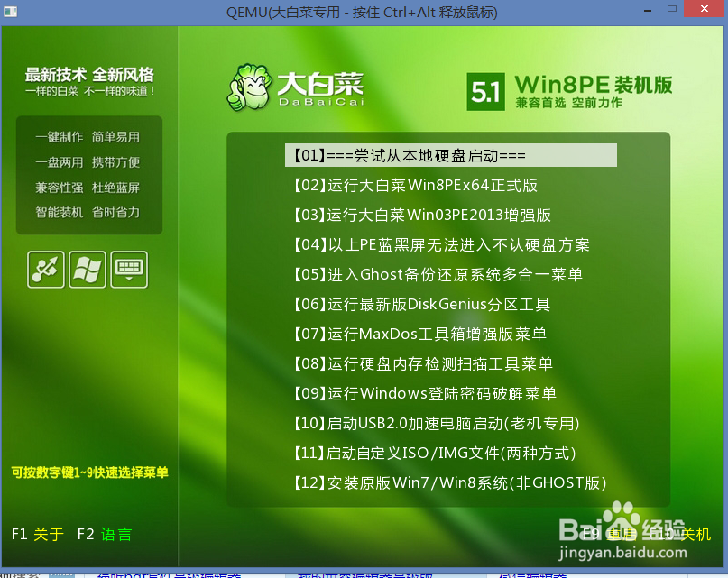Image resolution: width=728 pixels, height=578 pixels.
Task: Click the subtitle 兼容首选 空前力作
Action: pyautogui.click(x=568, y=103)
